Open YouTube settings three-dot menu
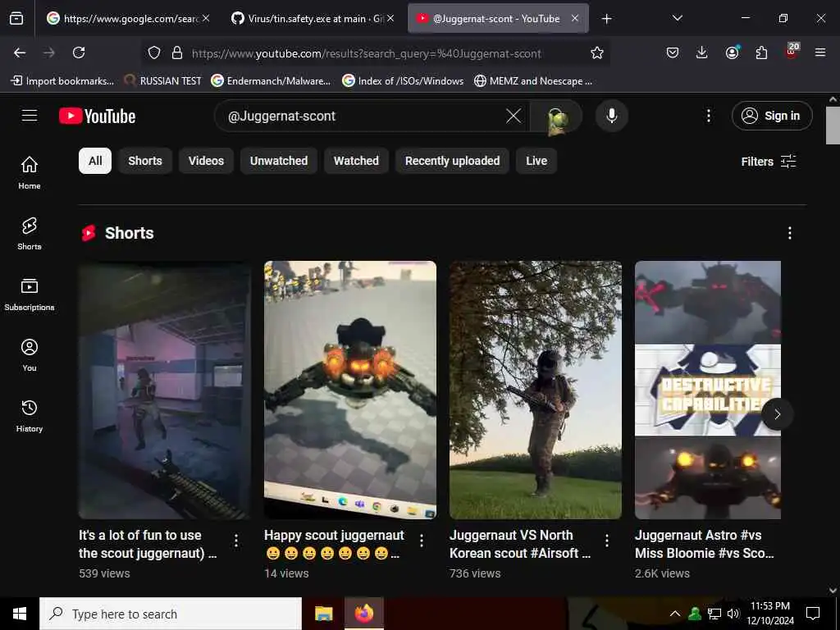The image size is (840, 630). [x=708, y=116]
